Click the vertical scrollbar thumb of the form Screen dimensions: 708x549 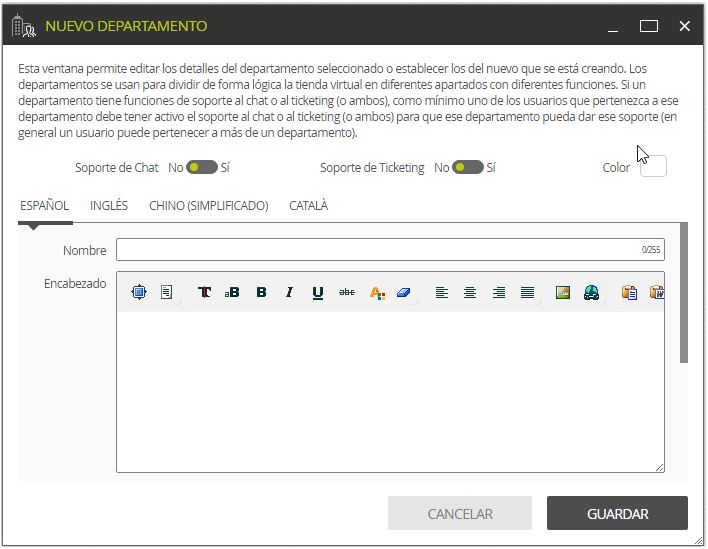684,293
